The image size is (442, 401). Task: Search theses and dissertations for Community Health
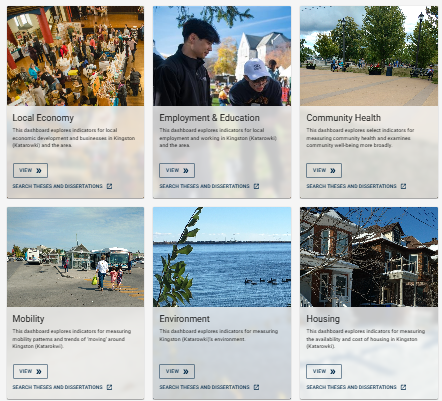click(351, 186)
